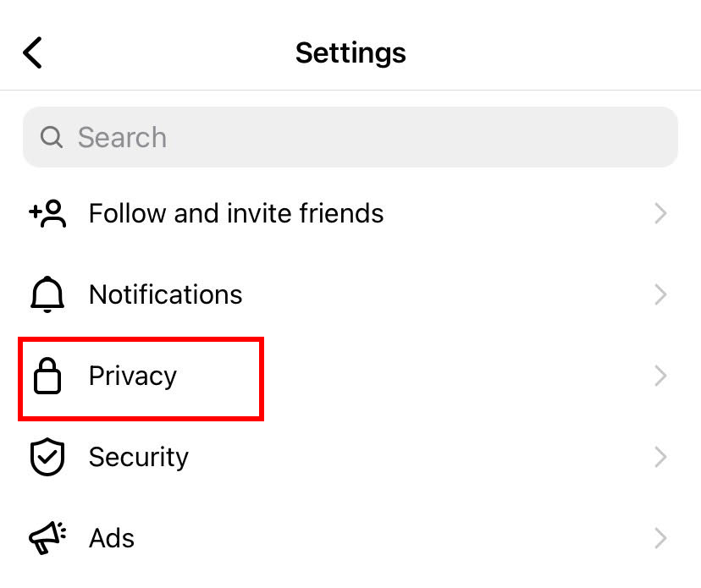Click the Search placeholder text
The image size is (701, 588).
click(122, 137)
